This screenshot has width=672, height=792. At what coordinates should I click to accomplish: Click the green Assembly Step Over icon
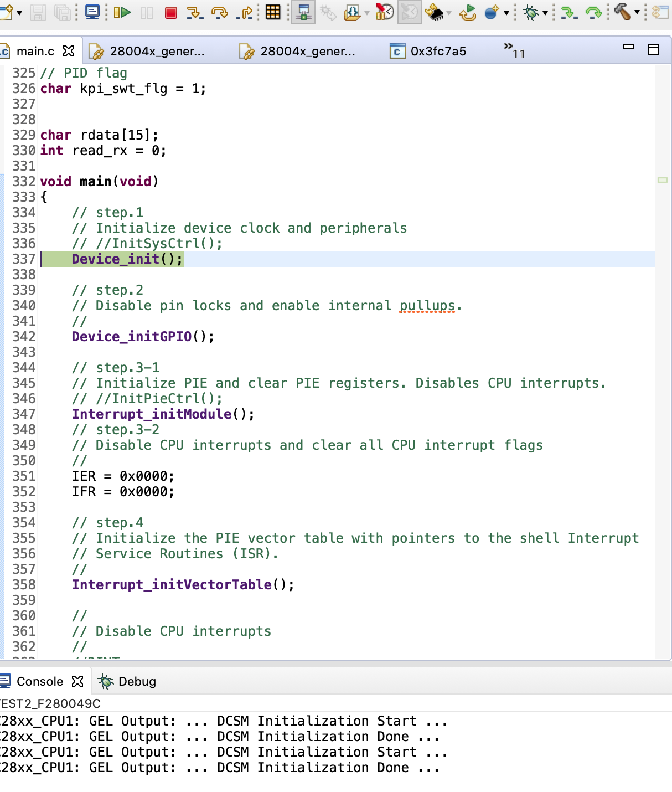(x=594, y=12)
